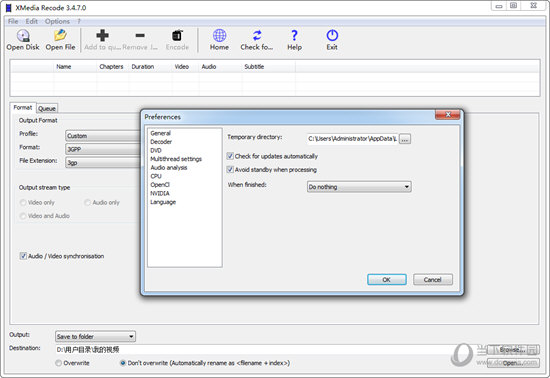The image size is (550, 378).
Task: Select Language in preferences list
Action: click(163, 202)
